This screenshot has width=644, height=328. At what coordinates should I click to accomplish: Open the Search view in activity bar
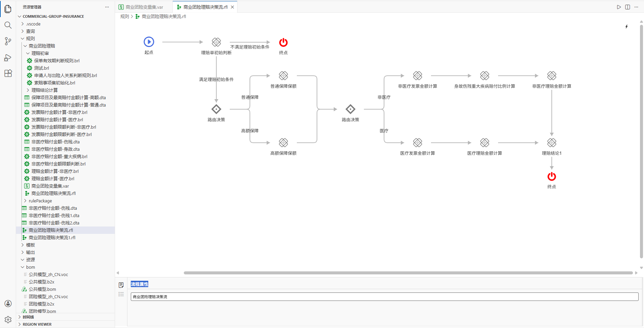8,25
